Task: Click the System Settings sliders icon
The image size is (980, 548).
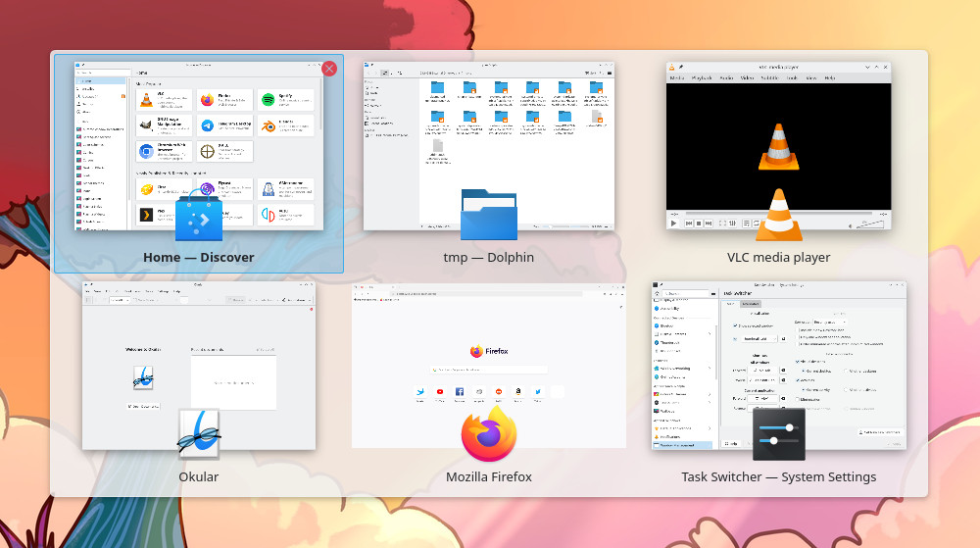Action: pos(779,434)
